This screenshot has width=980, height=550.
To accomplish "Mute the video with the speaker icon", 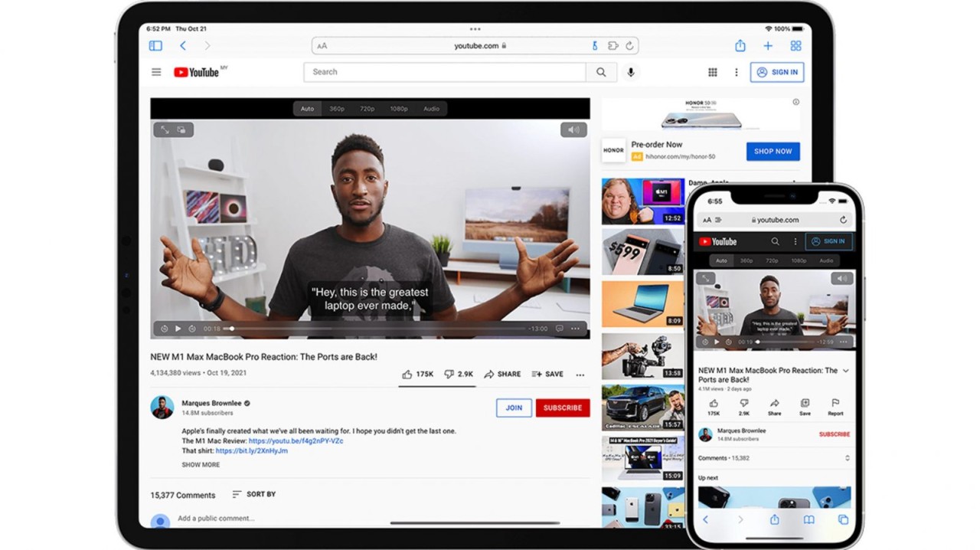I will click(573, 129).
